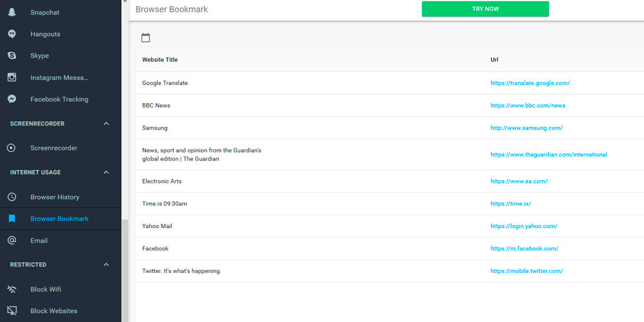Select the Twitter. It's what's happening. cell
Image resolution: width=644 pixels, height=322 pixels.
click(182, 271)
